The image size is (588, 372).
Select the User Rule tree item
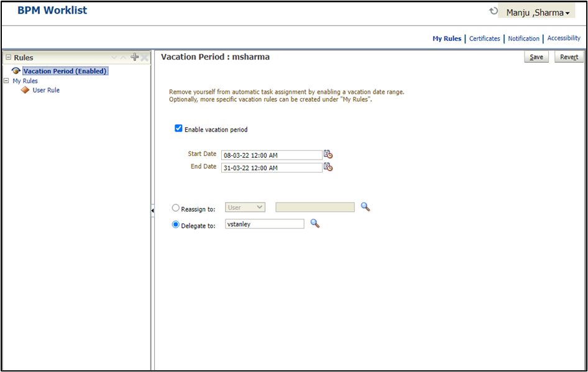pos(46,90)
